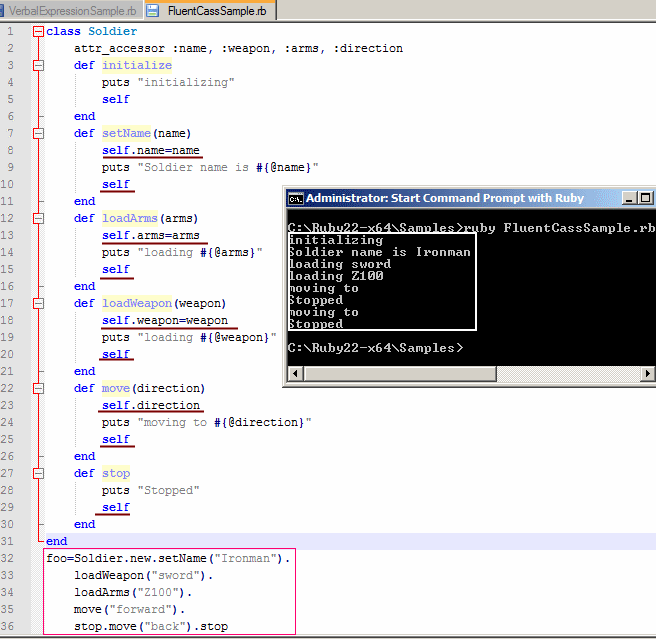Click the highlighted 'loadWeapon' method name
The image size is (656, 639).
pyautogui.click(x=137, y=303)
